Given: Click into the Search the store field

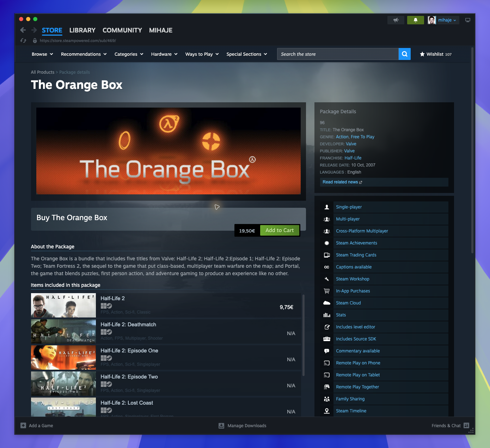Looking at the screenshot, I should pyautogui.click(x=338, y=54).
